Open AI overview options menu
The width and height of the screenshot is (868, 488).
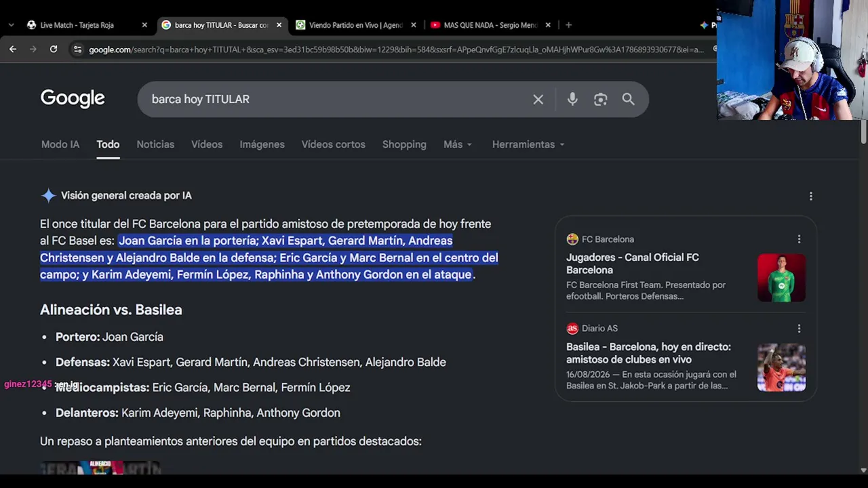(810, 197)
